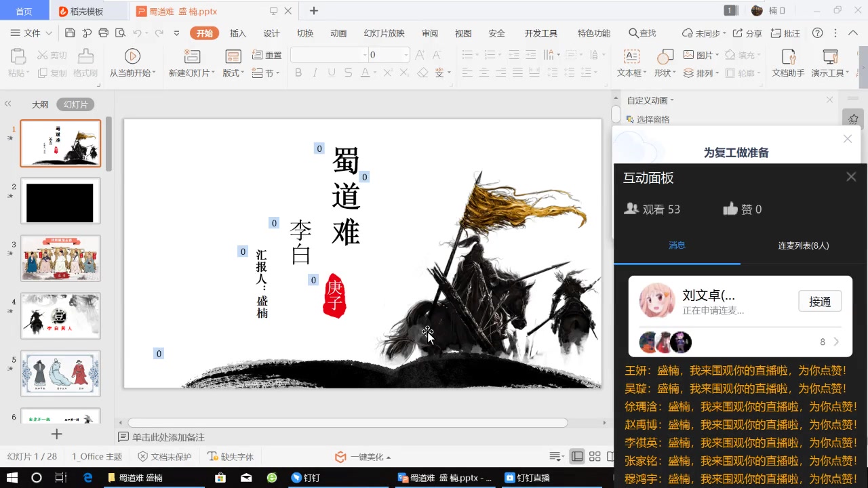Open the Animation (动画) ribbon tab

(x=338, y=33)
